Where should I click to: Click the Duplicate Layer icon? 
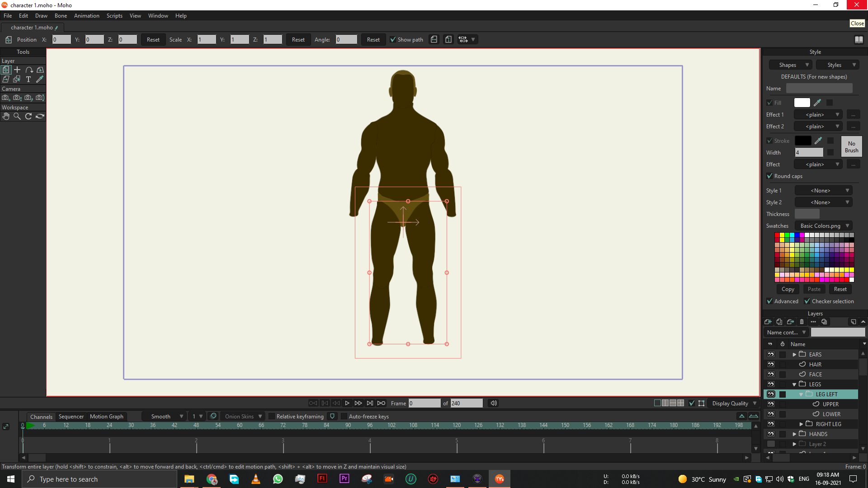(779, 322)
